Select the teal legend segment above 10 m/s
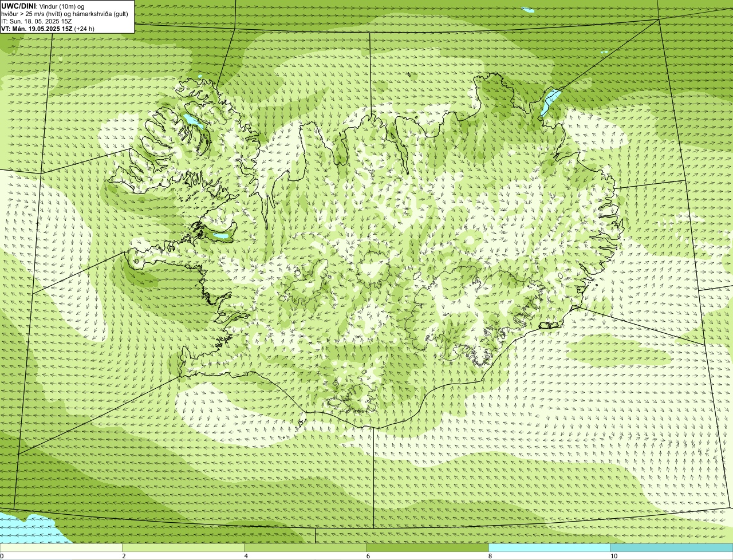733x560 pixels. click(x=672, y=548)
